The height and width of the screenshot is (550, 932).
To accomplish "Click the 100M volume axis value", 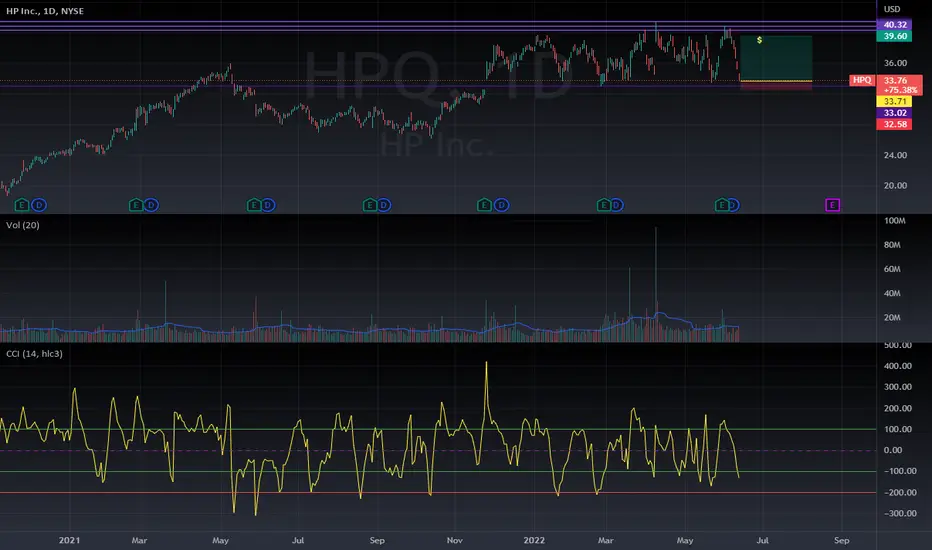I will (x=895, y=221).
